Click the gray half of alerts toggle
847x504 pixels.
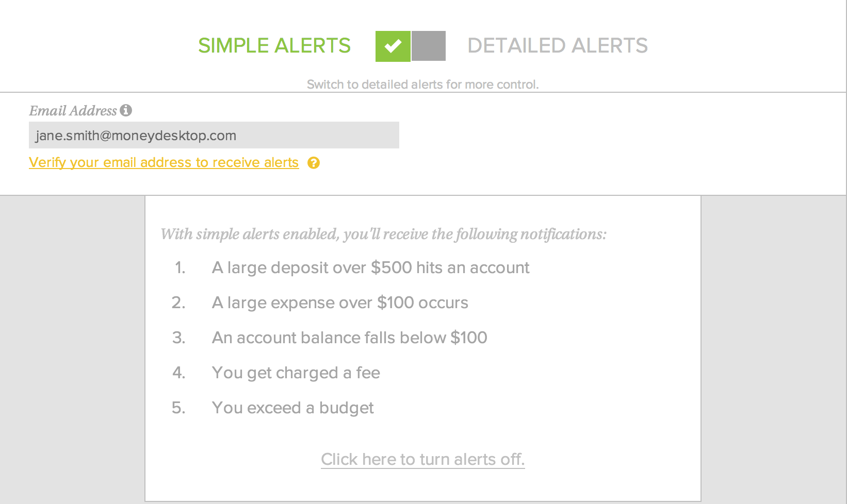tap(429, 46)
